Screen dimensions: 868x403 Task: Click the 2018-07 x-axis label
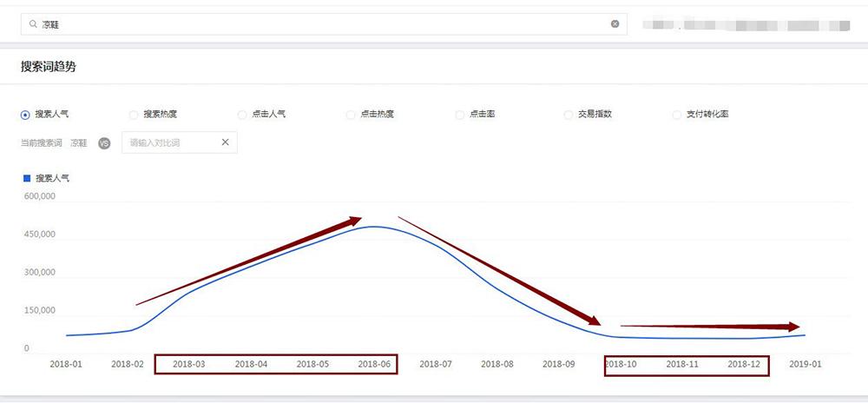point(436,364)
